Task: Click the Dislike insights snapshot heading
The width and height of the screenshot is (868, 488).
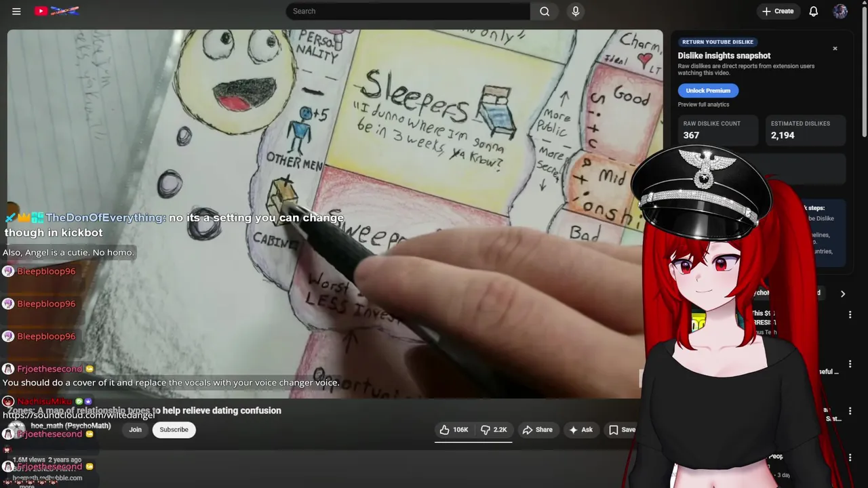Action: 724,56
